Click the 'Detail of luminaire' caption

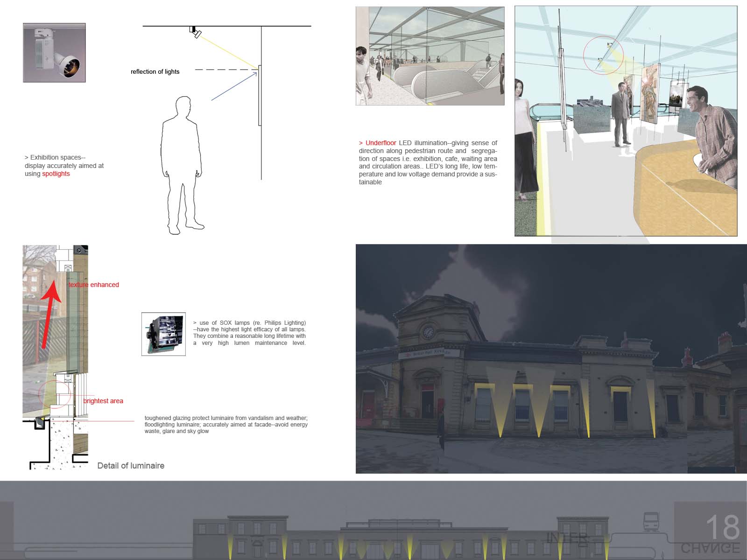[x=131, y=466]
